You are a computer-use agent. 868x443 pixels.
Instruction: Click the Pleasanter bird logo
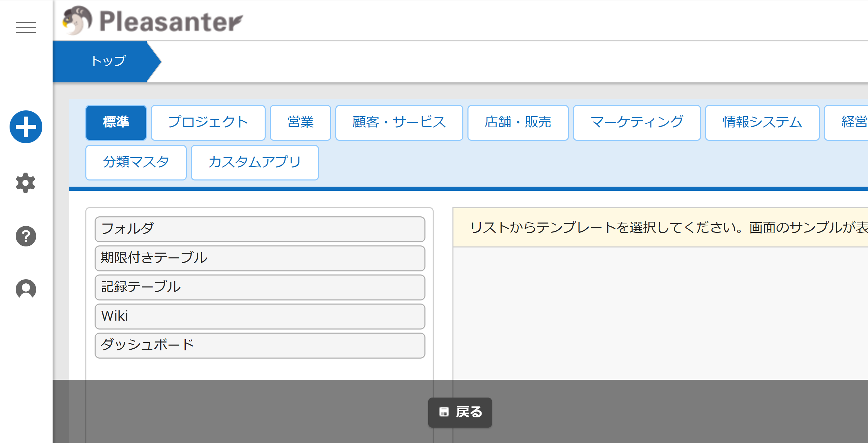[x=77, y=21]
